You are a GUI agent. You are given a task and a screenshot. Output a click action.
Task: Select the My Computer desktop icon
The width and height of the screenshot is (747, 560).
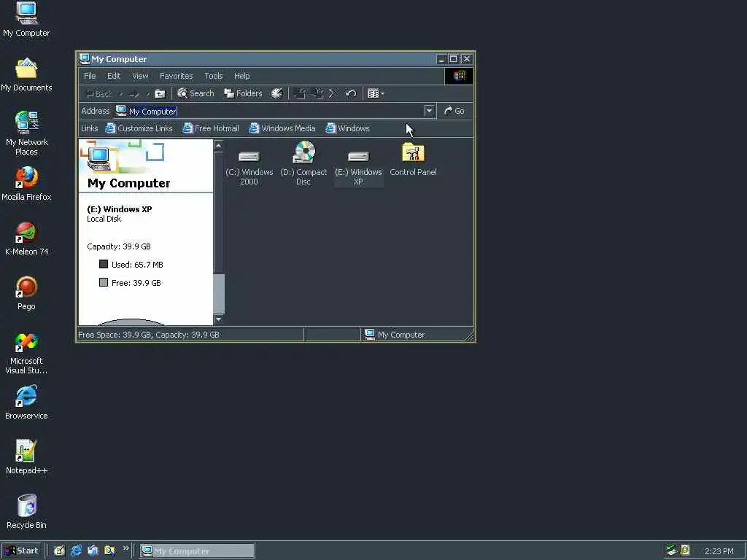tap(26, 20)
